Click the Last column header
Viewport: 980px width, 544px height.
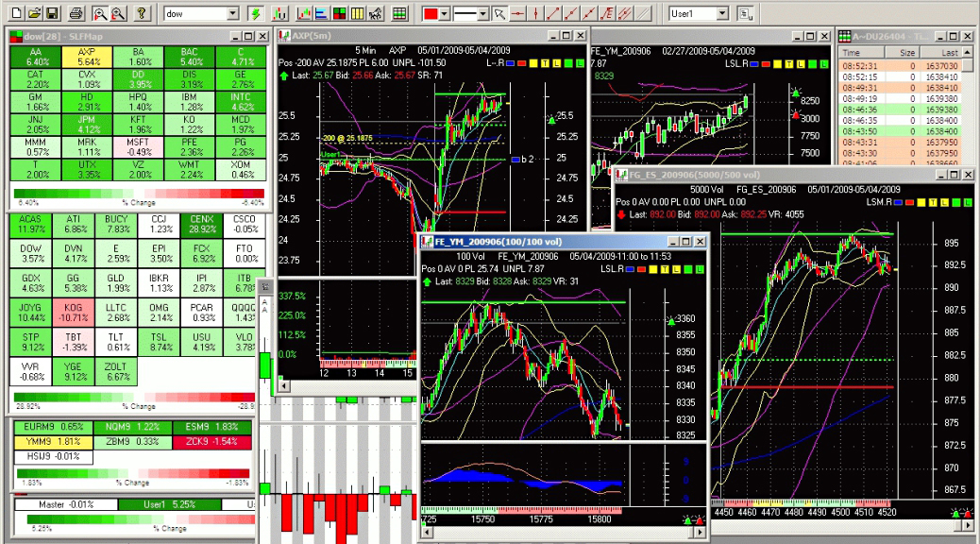939,53
